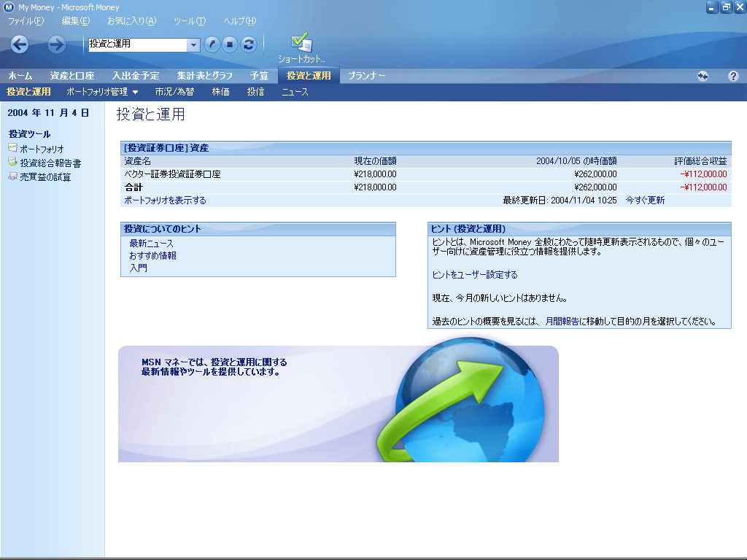The width and height of the screenshot is (747, 560).
Task: Click the 今すぐ更新 link
Action: point(645,201)
